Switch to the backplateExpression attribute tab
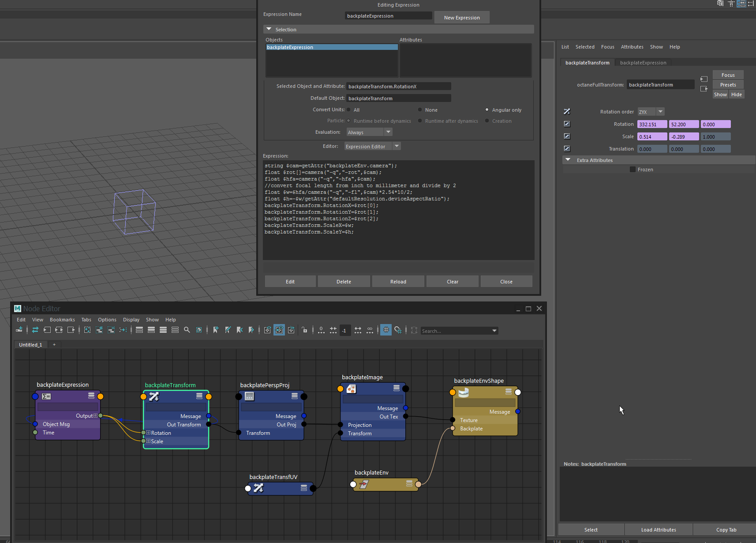756x543 pixels. pos(643,63)
